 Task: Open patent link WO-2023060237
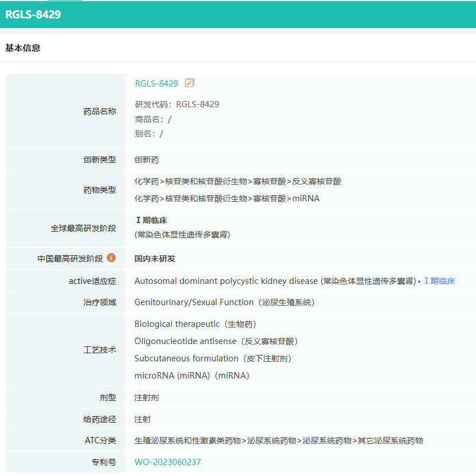click(167, 462)
